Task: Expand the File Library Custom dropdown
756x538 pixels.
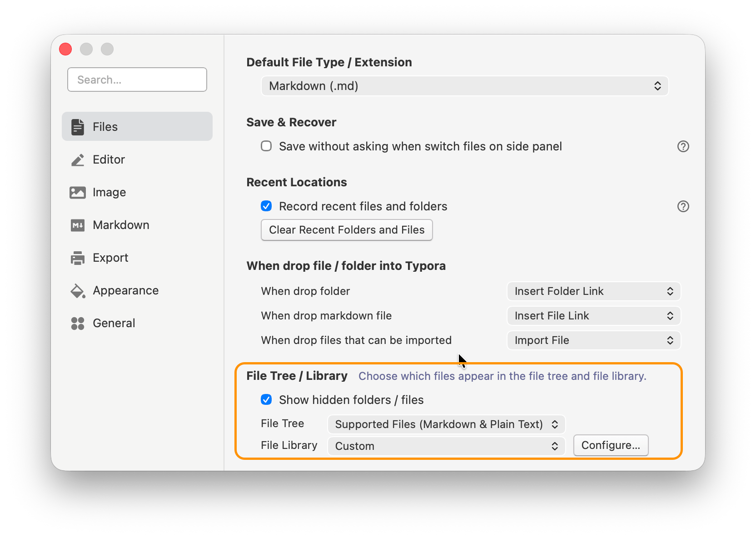Action: coord(446,446)
